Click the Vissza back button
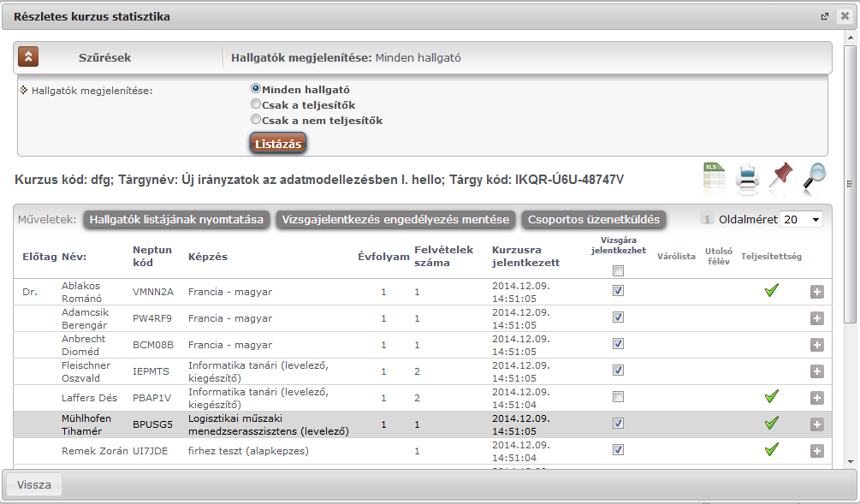The height and width of the screenshot is (504, 860). (34, 485)
